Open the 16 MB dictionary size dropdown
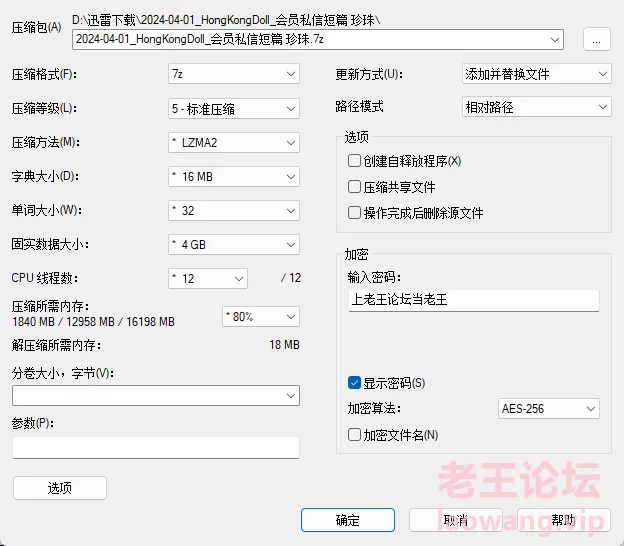 [234, 177]
